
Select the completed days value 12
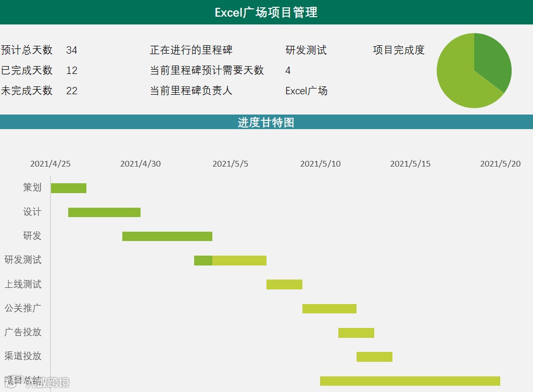[x=72, y=71]
